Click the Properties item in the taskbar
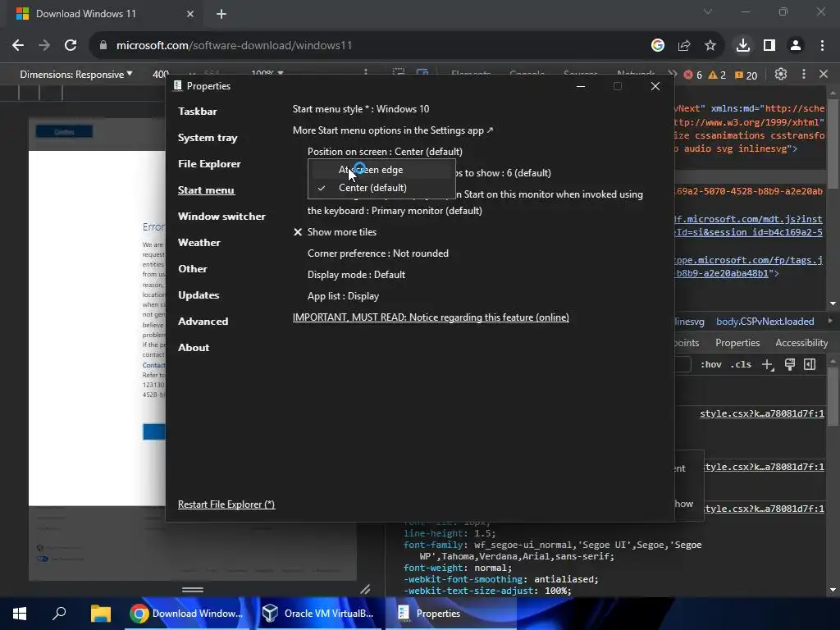This screenshot has height=630, width=840. 450,614
